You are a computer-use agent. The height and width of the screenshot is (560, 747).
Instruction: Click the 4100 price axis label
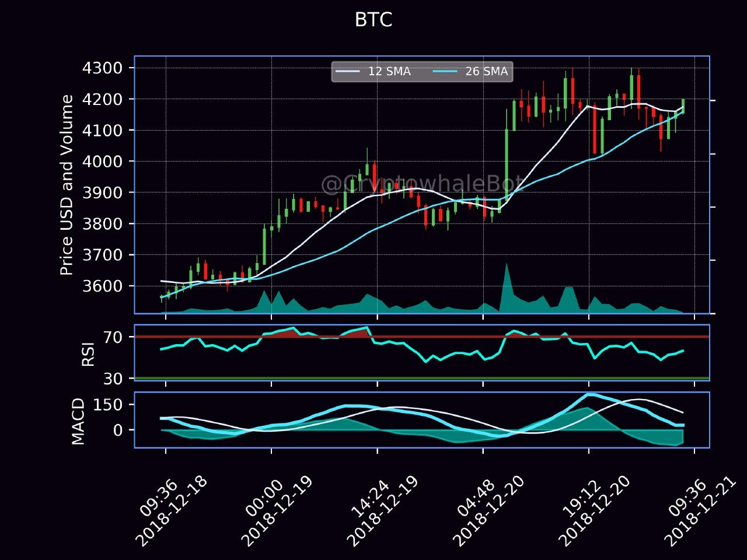(x=104, y=131)
